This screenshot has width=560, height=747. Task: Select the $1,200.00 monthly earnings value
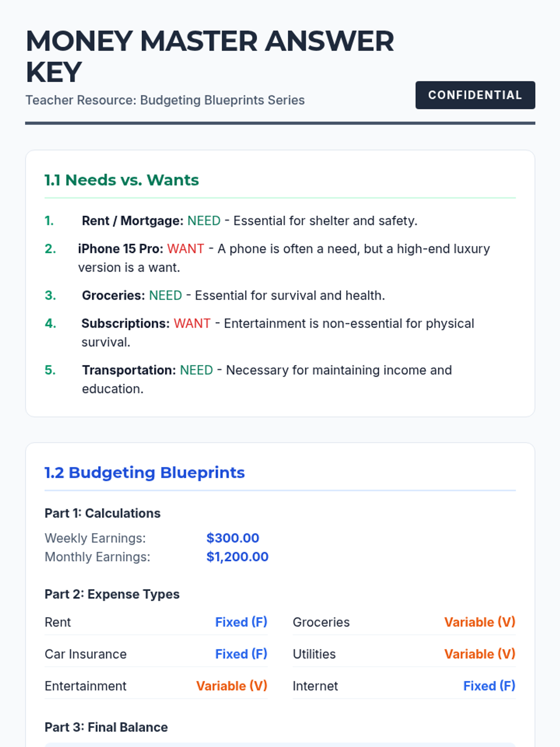click(238, 557)
